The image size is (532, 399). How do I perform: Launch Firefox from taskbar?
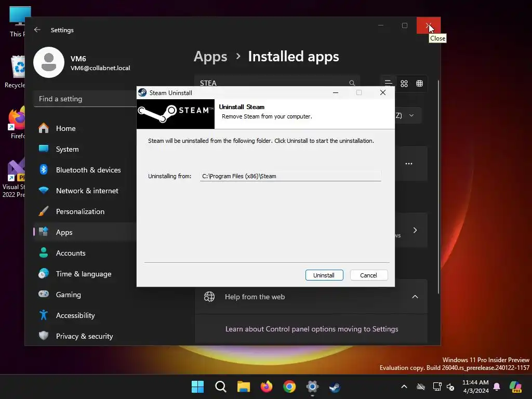point(267,387)
